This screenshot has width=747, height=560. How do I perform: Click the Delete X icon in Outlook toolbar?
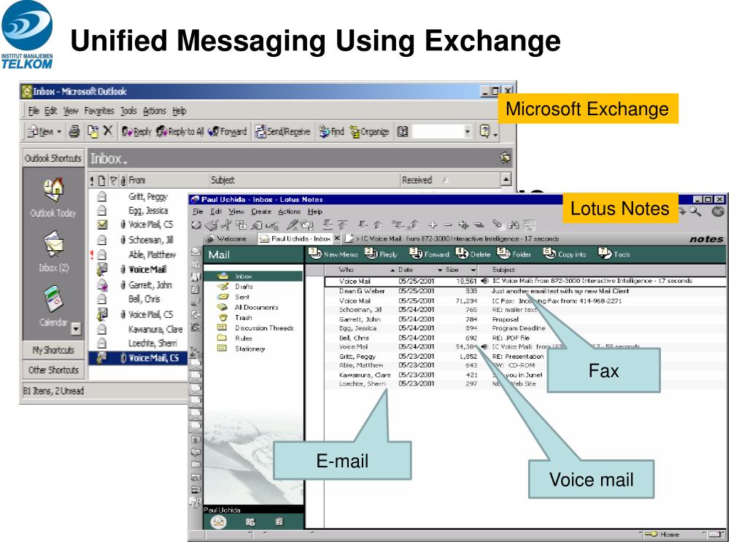[x=108, y=131]
